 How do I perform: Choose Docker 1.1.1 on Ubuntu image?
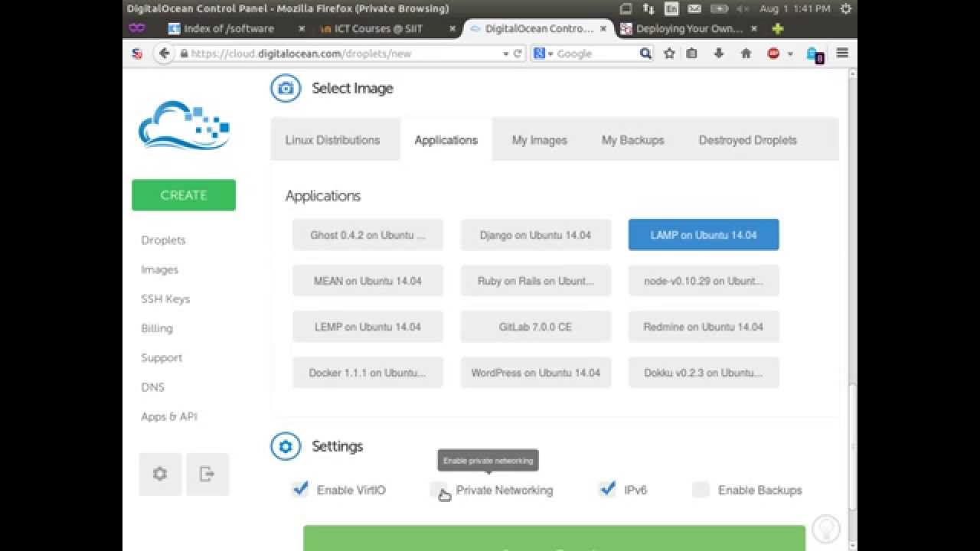tap(367, 373)
